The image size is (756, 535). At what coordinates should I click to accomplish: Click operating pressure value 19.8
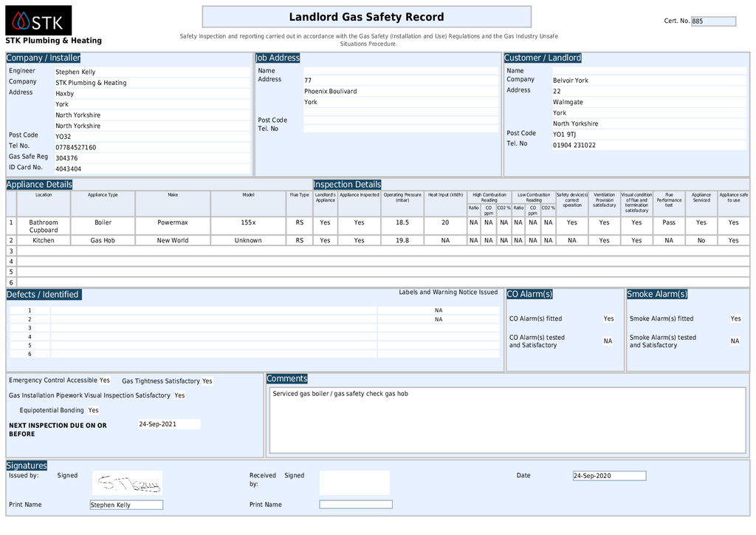pos(402,240)
